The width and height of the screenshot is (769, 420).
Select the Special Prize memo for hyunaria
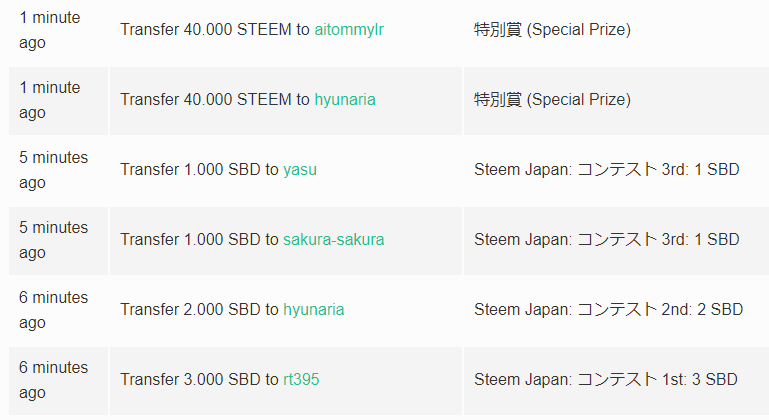point(552,100)
